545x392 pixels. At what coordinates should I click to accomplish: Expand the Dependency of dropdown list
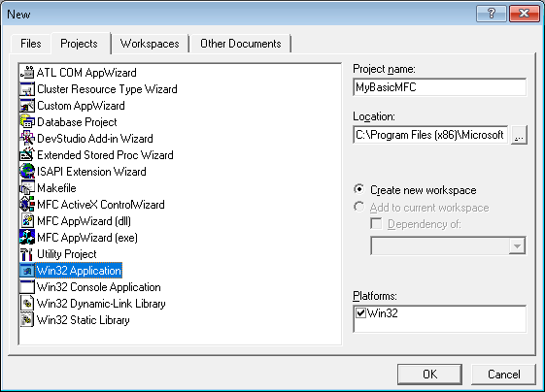click(517, 246)
